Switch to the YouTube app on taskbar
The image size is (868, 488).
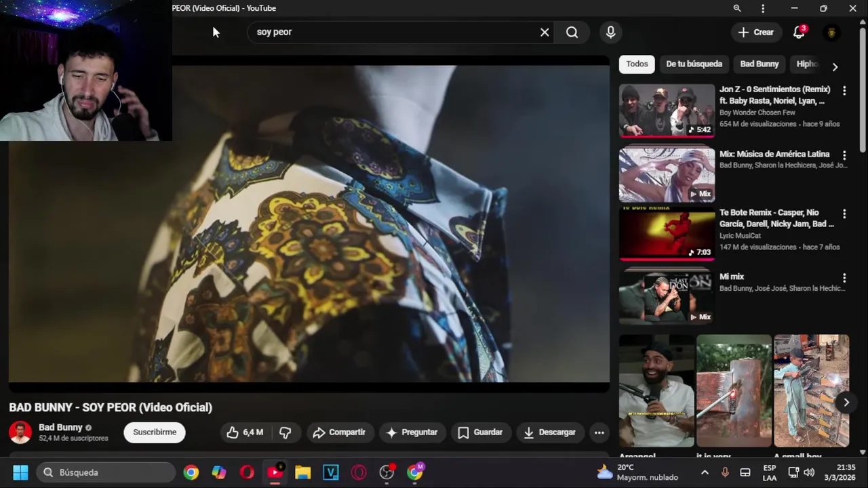point(275,472)
